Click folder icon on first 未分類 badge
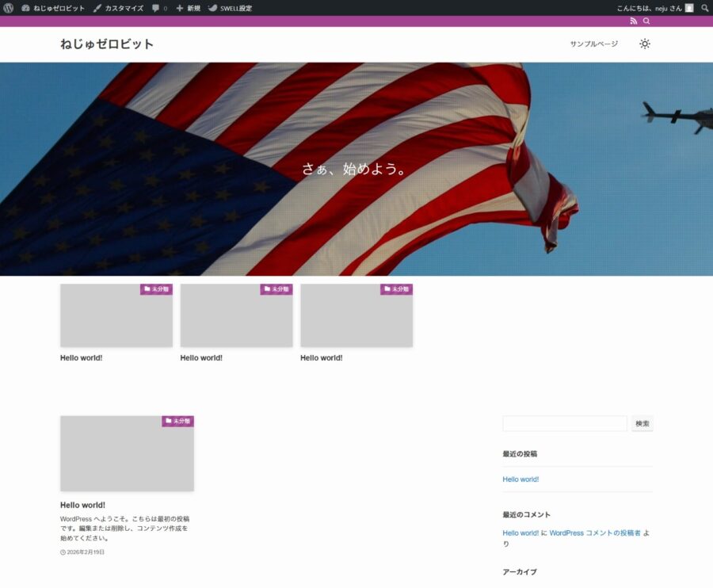Image resolution: width=713 pixels, height=588 pixels. (147, 289)
